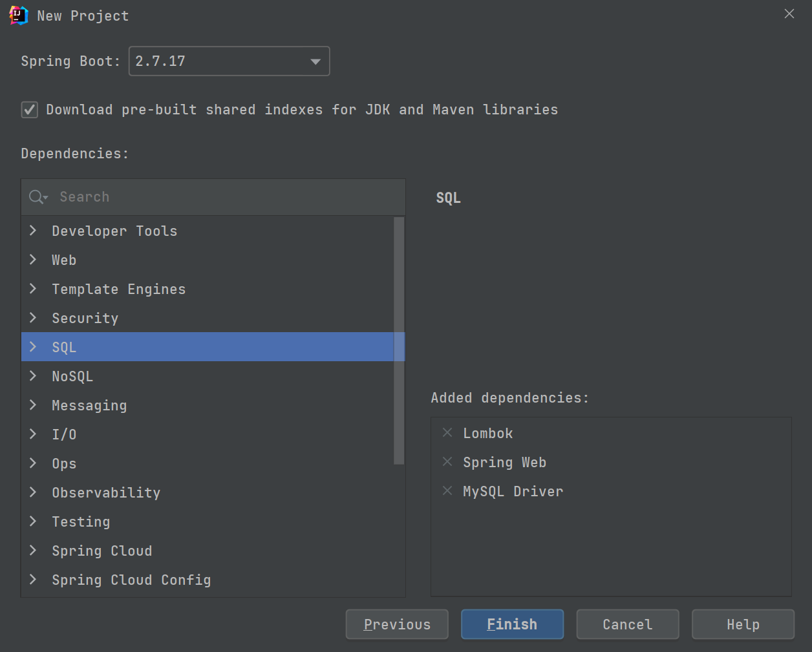Expand the Web category

tap(33, 260)
